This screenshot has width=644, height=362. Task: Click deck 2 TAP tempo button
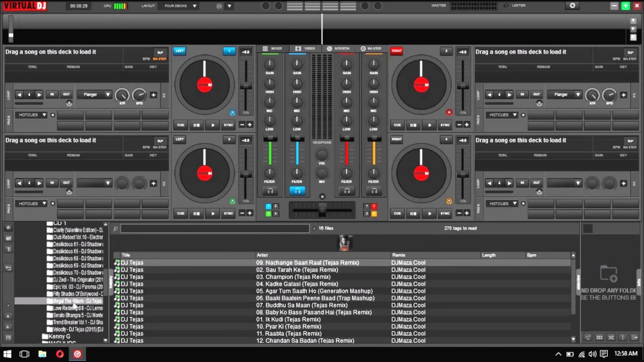[x=630, y=52]
